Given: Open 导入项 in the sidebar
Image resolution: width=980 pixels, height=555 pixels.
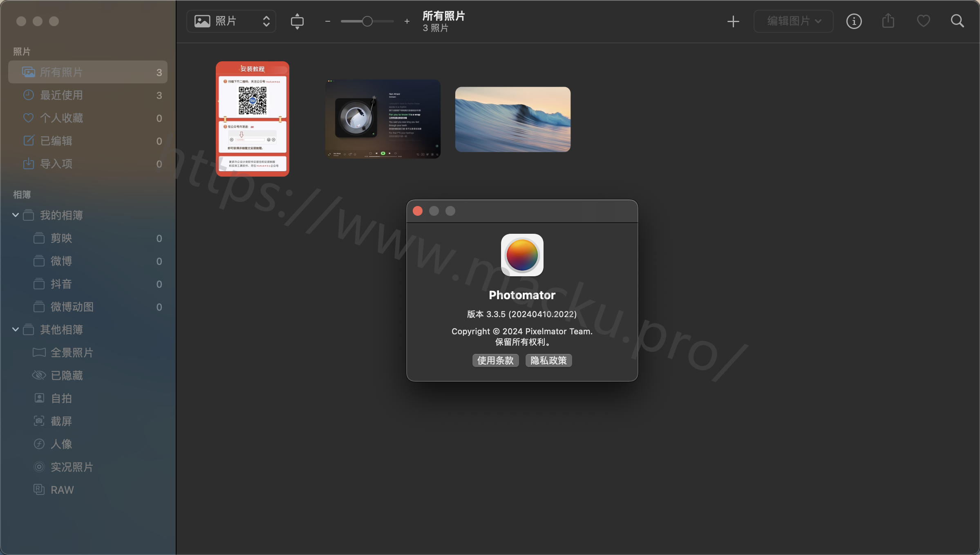Looking at the screenshot, I should coord(88,164).
